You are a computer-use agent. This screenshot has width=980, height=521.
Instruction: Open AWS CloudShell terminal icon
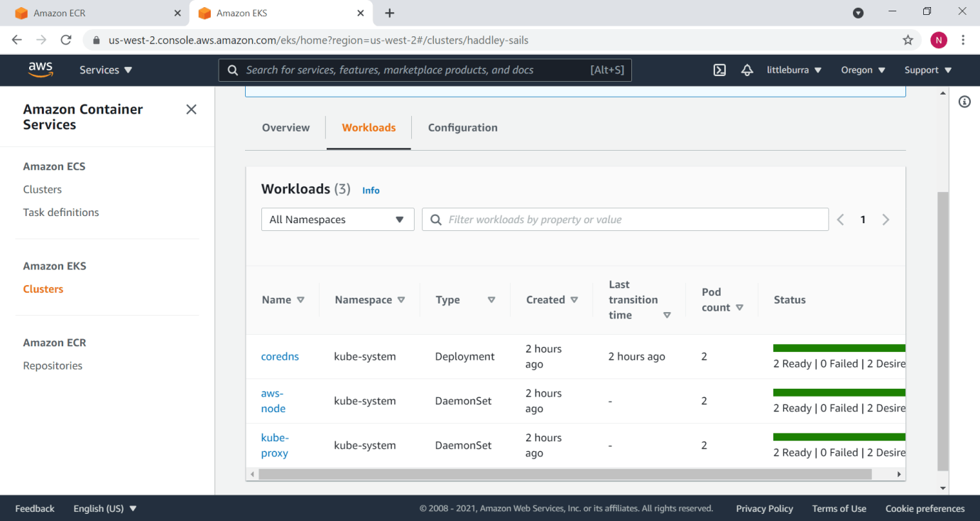719,70
